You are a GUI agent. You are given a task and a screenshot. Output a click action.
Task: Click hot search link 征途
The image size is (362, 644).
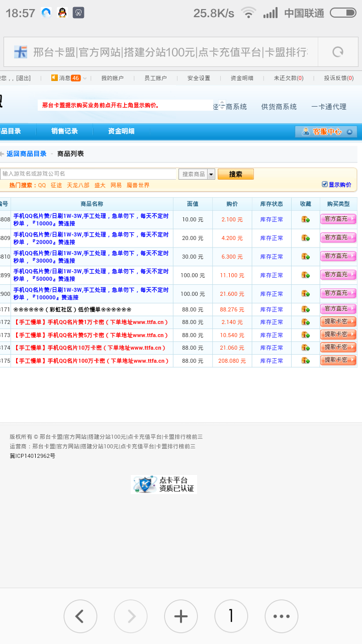[x=56, y=185]
